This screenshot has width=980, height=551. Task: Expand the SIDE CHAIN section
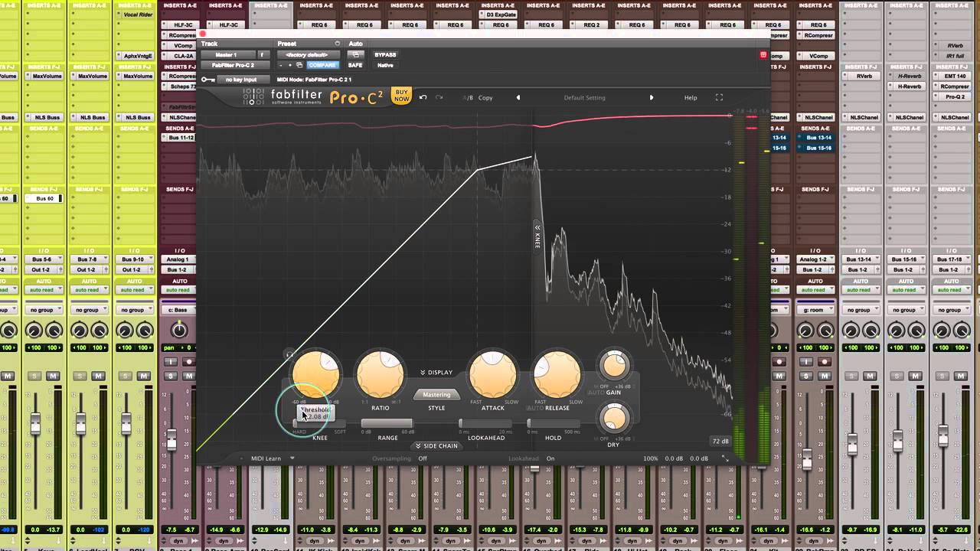tap(436, 446)
